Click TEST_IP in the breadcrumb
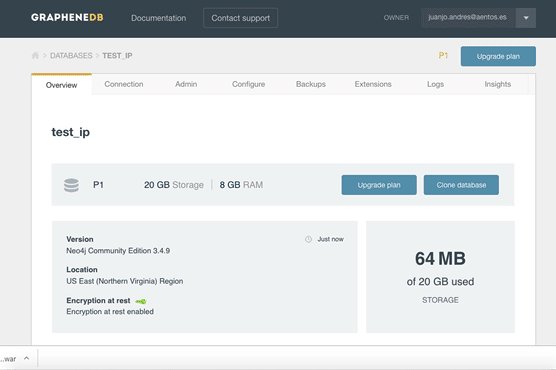Image resolution: width=556 pixels, height=370 pixels. pos(117,56)
